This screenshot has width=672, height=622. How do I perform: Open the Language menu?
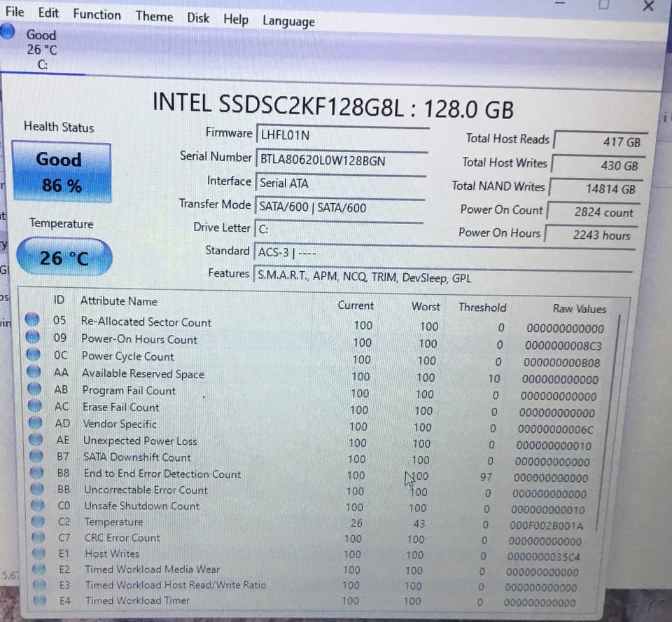288,22
